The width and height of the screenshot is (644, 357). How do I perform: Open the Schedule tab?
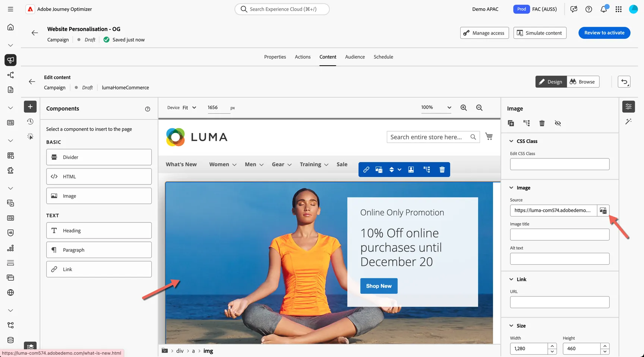(x=383, y=57)
